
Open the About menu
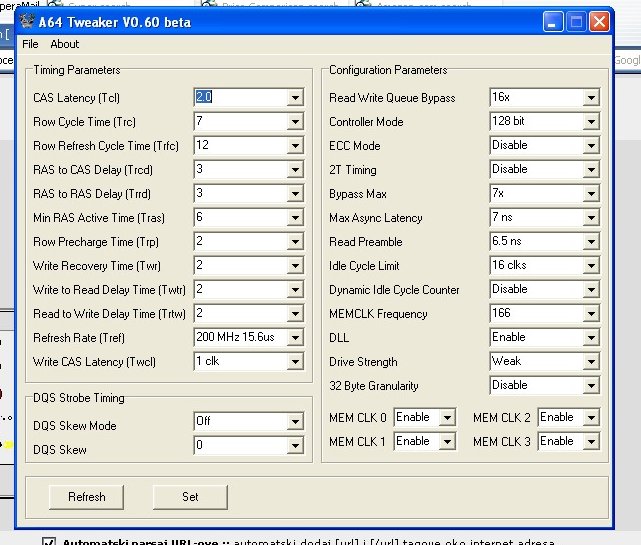pyautogui.click(x=64, y=44)
